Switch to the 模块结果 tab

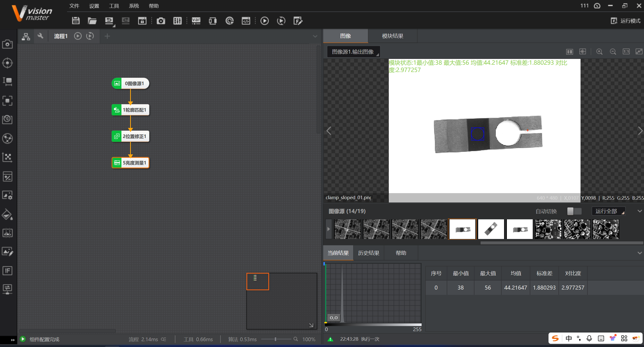pyautogui.click(x=392, y=36)
